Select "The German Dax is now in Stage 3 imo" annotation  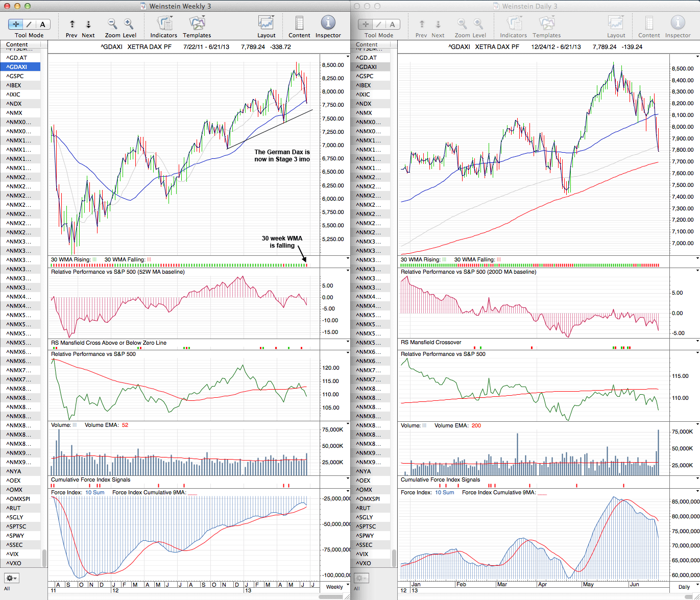(282, 156)
